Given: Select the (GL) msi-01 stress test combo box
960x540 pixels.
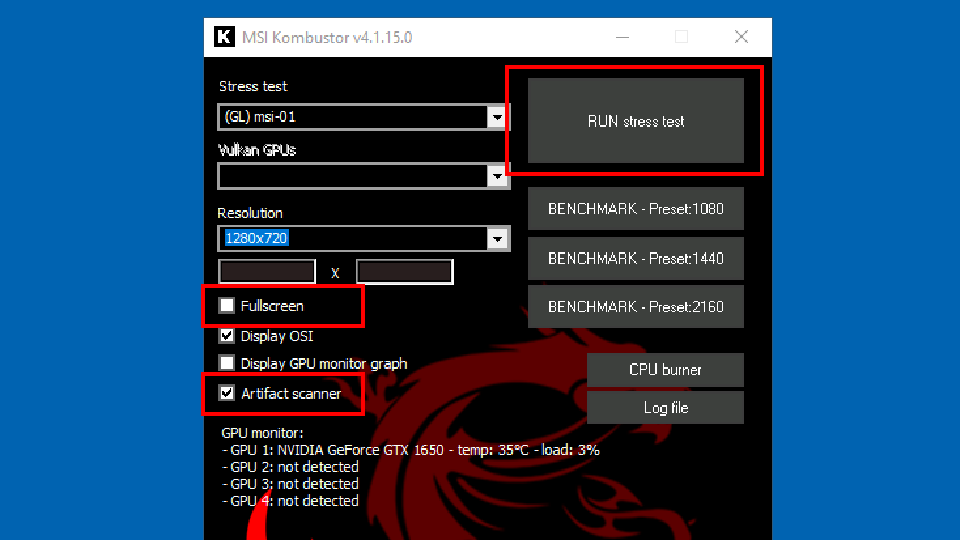Looking at the screenshot, I should (364, 117).
